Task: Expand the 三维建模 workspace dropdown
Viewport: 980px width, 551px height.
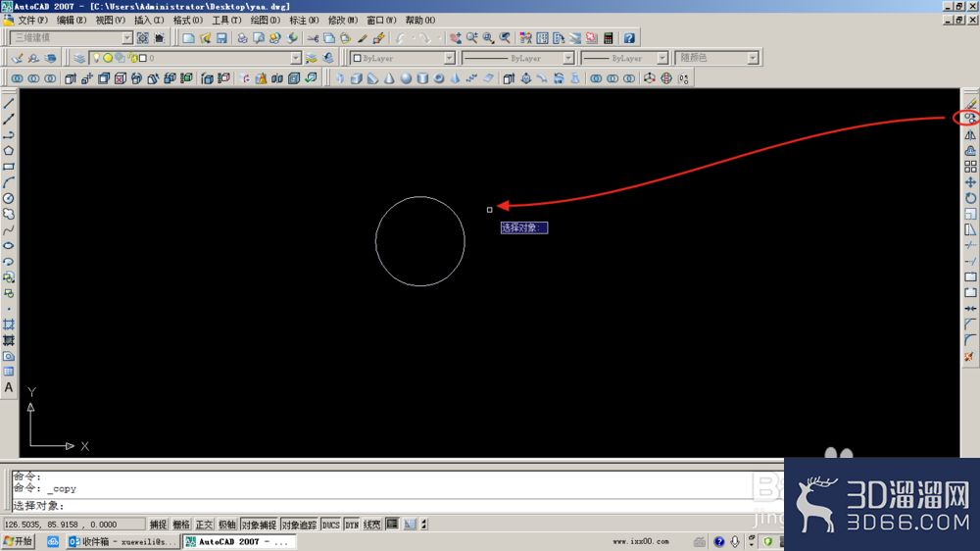Action: coord(72,38)
